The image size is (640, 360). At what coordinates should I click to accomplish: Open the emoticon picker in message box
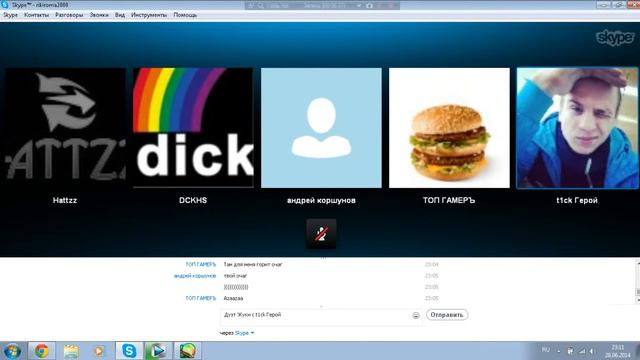[416, 315]
